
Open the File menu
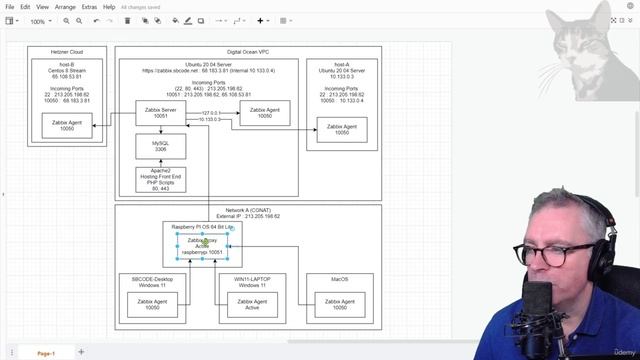9,7
